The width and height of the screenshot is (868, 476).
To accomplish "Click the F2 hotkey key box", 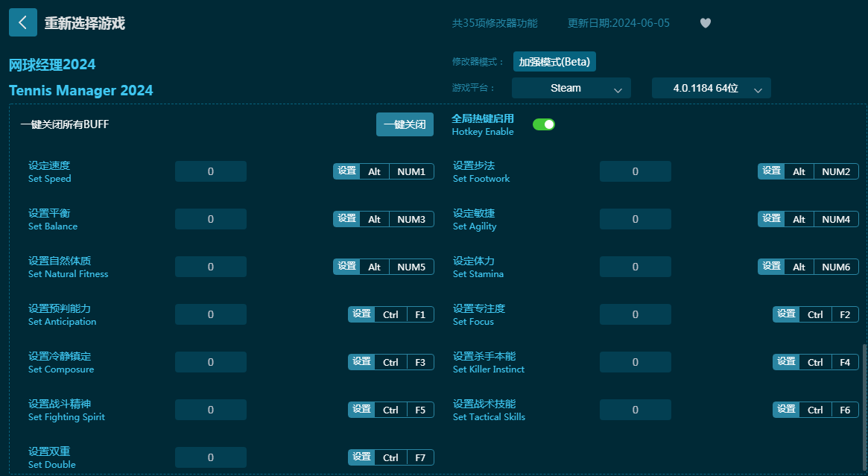I will (845, 314).
